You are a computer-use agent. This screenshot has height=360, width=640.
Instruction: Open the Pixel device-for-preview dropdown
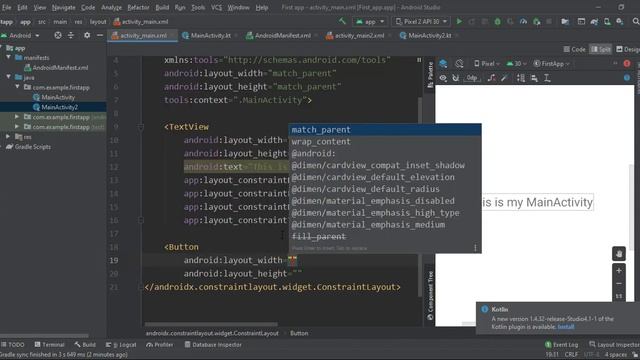click(x=487, y=64)
